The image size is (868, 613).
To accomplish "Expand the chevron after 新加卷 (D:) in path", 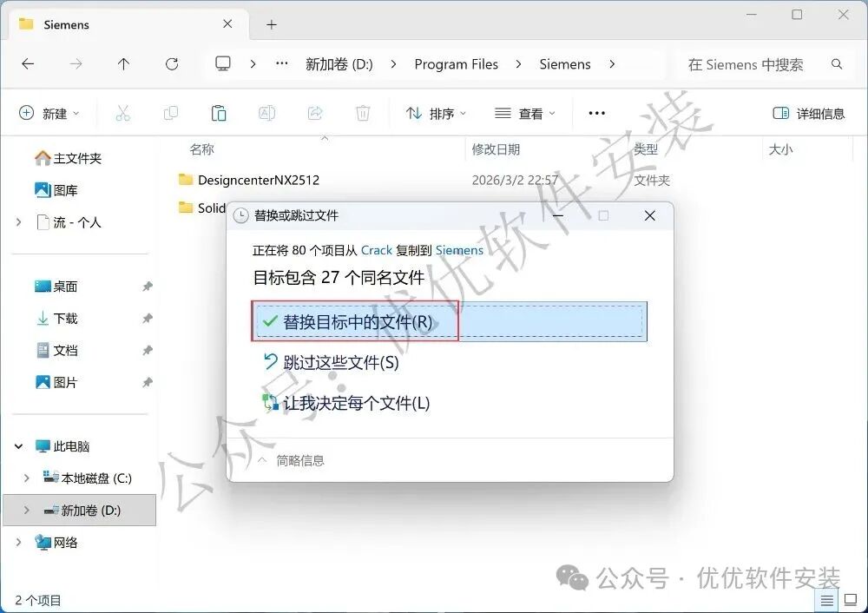I will (x=393, y=64).
